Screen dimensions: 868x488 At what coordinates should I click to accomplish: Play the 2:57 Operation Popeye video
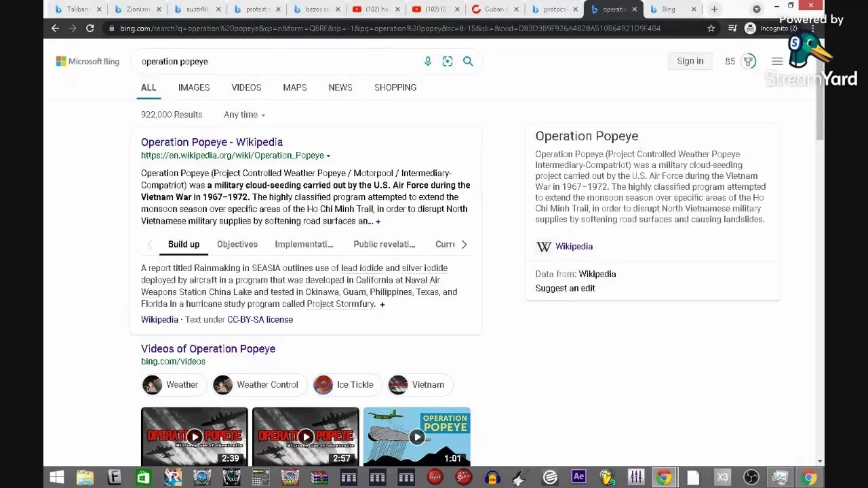[x=306, y=436]
